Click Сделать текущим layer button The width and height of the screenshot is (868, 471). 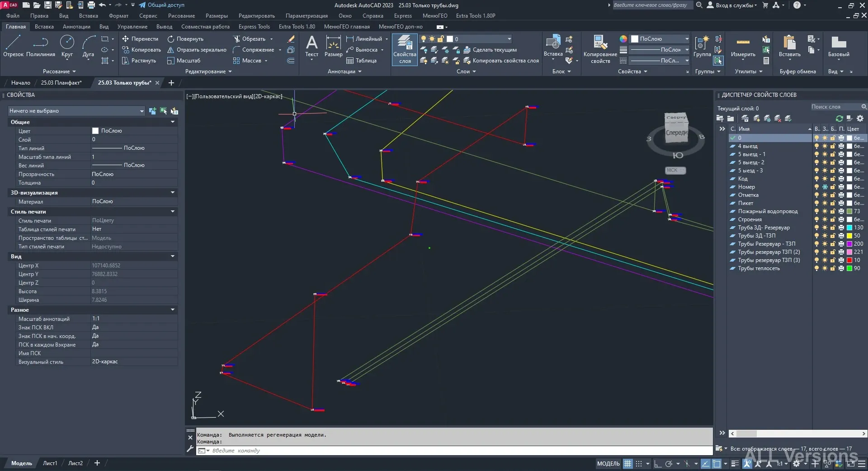tap(490, 50)
